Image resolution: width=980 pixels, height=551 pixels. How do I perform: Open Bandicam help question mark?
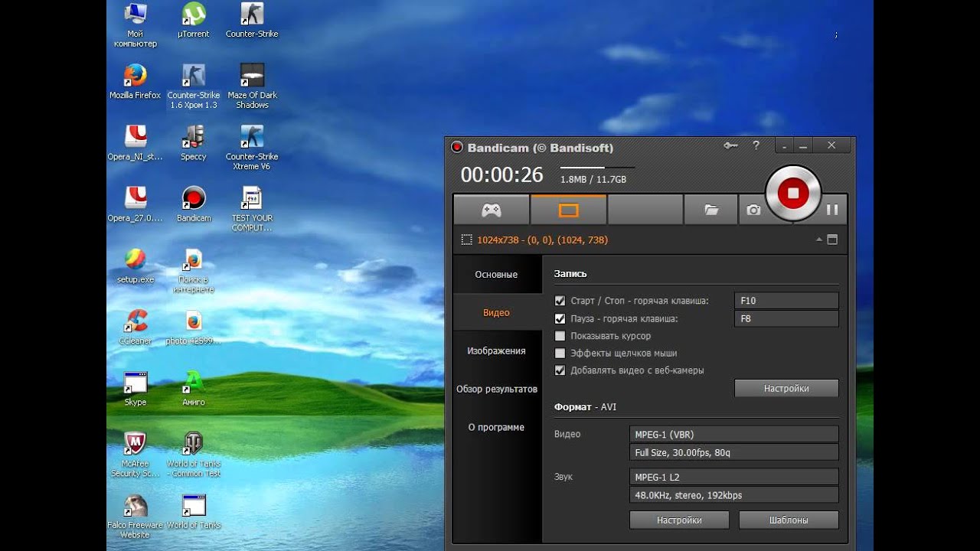[756, 145]
